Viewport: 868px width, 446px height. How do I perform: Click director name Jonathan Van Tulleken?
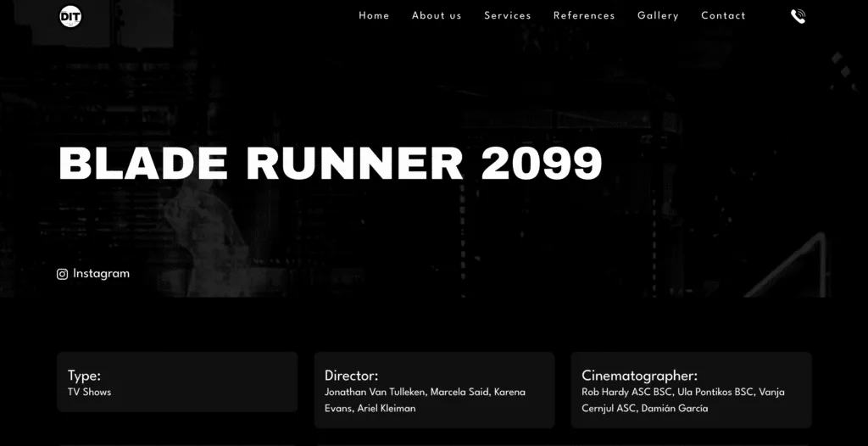click(375, 392)
